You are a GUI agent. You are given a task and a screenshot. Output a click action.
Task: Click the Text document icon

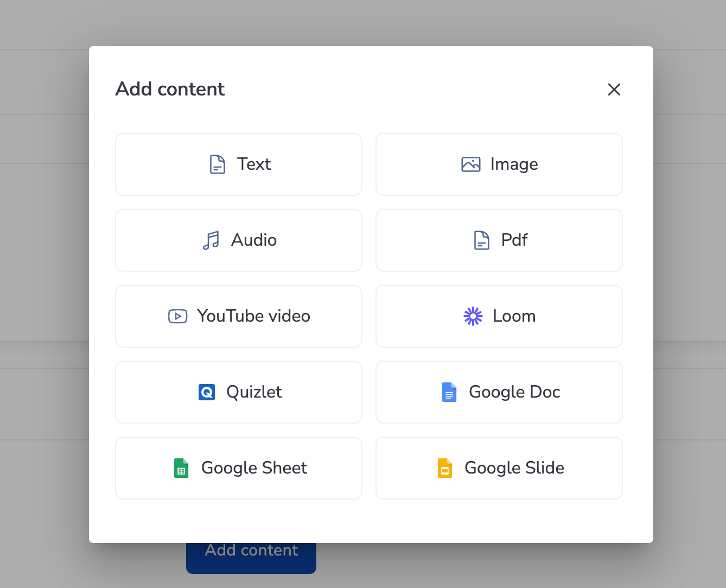(218, 164)
